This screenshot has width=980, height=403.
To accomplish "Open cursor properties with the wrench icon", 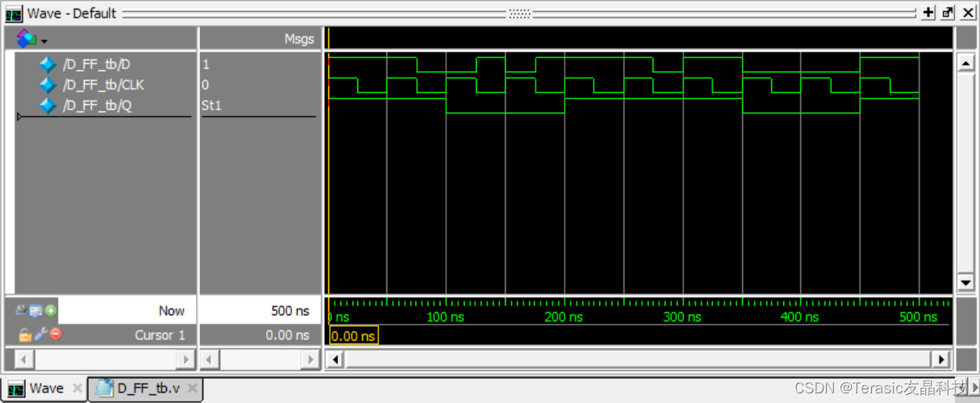I will click(40, 334).
